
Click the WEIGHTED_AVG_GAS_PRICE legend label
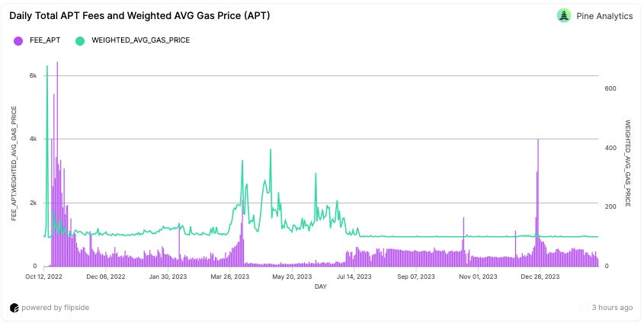coord(141,40)
